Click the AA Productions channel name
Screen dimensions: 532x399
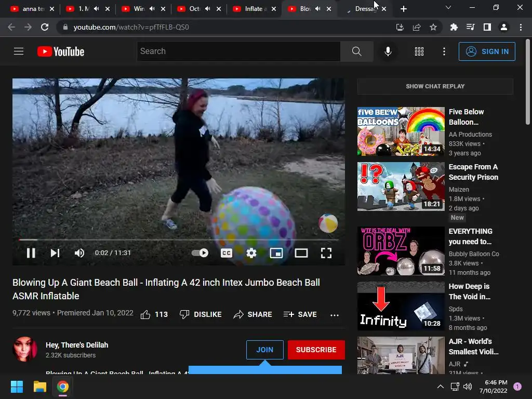pos(470,135)
